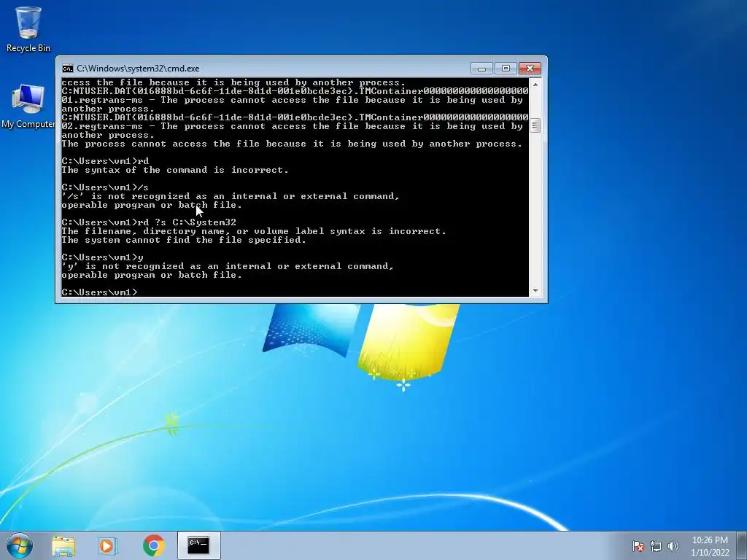This screenshot has height=560, width=747.
Task: Minimize the cmd.exe window
Action: click(481, 69)
